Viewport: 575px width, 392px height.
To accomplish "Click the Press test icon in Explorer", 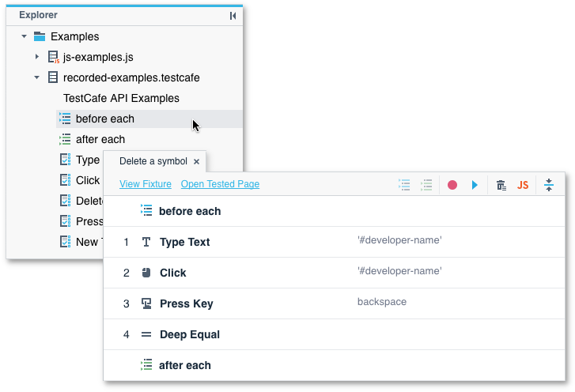I will (66, 221).
